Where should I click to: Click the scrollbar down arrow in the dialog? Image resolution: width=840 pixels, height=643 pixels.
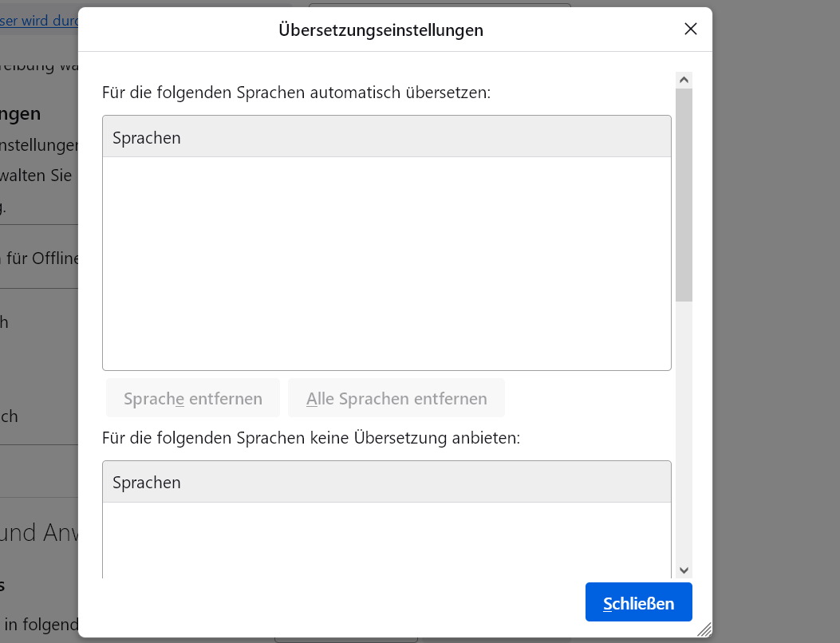coord(684,570)
